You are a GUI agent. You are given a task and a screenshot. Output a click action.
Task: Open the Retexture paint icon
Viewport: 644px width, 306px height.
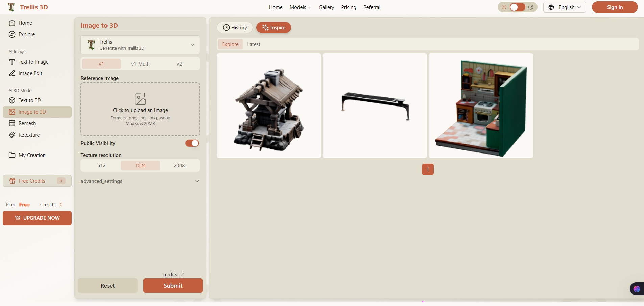[12, 135]
